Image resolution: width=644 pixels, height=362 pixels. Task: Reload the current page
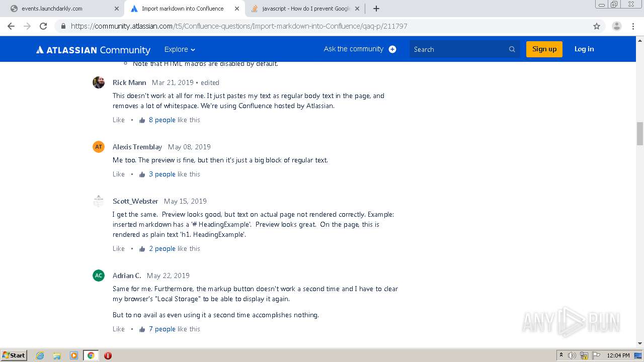point(43,26)
